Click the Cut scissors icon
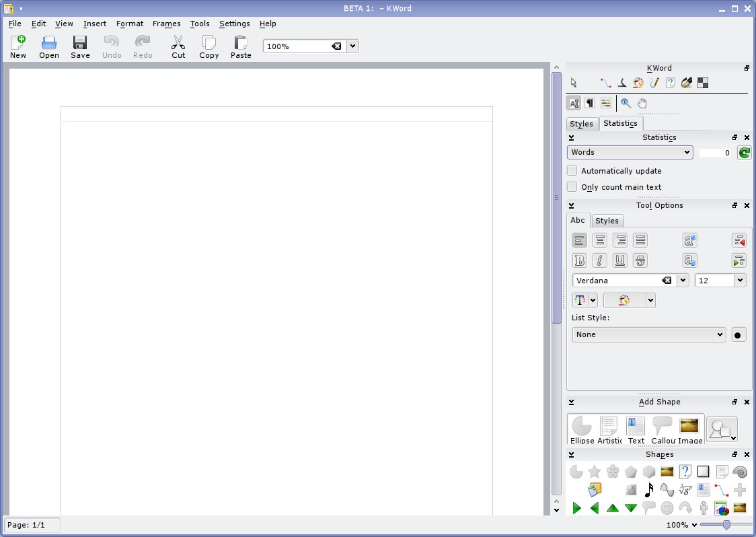 point(178,43)
